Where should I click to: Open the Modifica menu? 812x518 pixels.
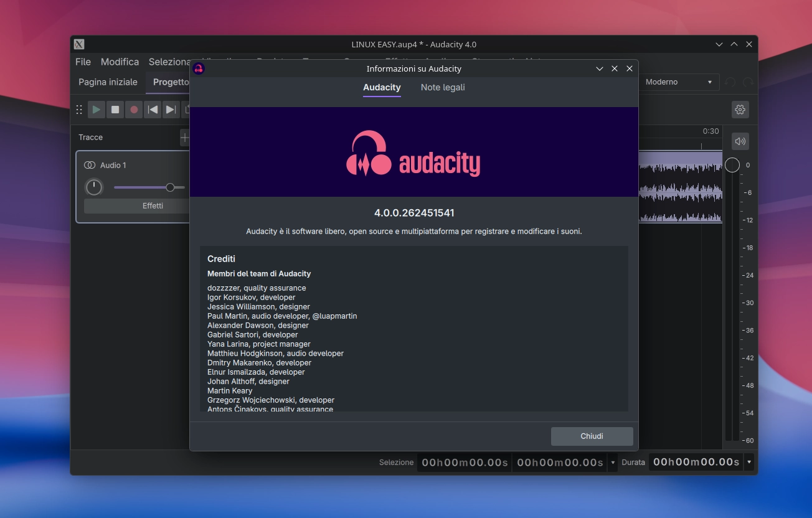[120, 62]
